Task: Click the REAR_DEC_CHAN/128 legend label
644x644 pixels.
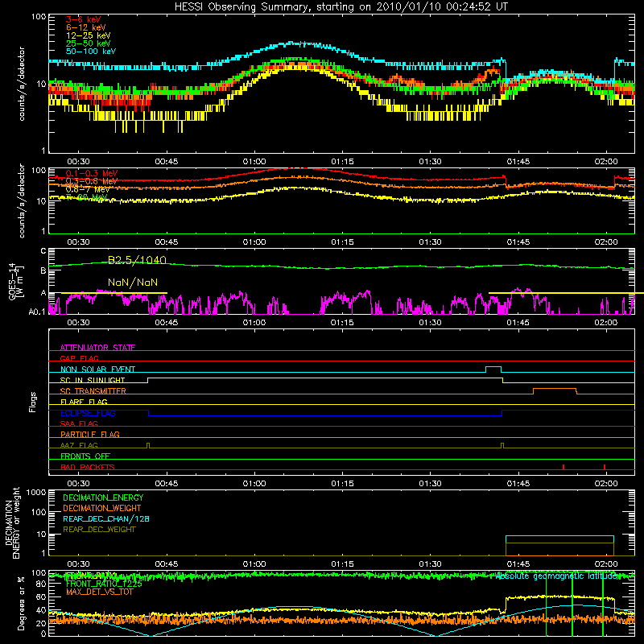Action: point(106,518)
